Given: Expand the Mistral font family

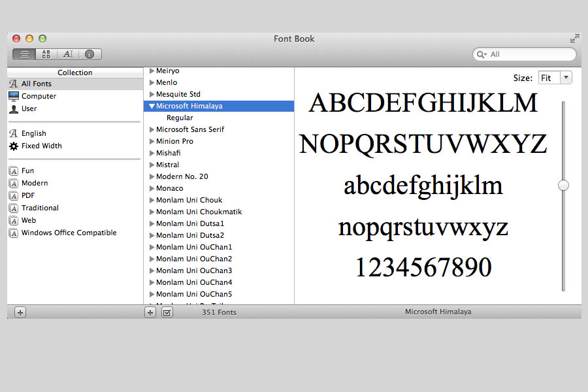Looking at the screenshot, I should 152,165.
